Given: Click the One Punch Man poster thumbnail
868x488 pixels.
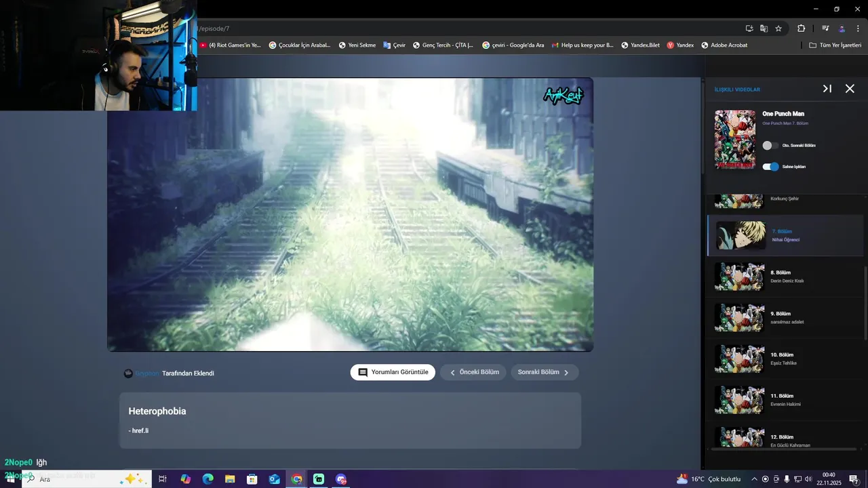Looking at the screenshot, I should pos(735,140).
